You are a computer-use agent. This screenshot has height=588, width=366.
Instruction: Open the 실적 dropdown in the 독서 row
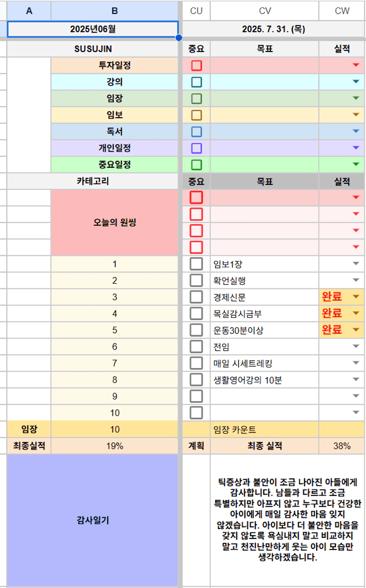coord(356,132)
